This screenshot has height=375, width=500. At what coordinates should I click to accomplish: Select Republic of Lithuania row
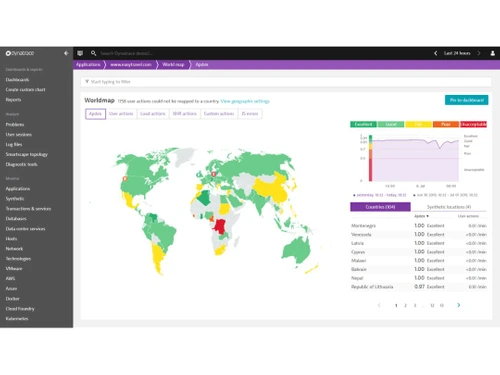click(418, 287)
